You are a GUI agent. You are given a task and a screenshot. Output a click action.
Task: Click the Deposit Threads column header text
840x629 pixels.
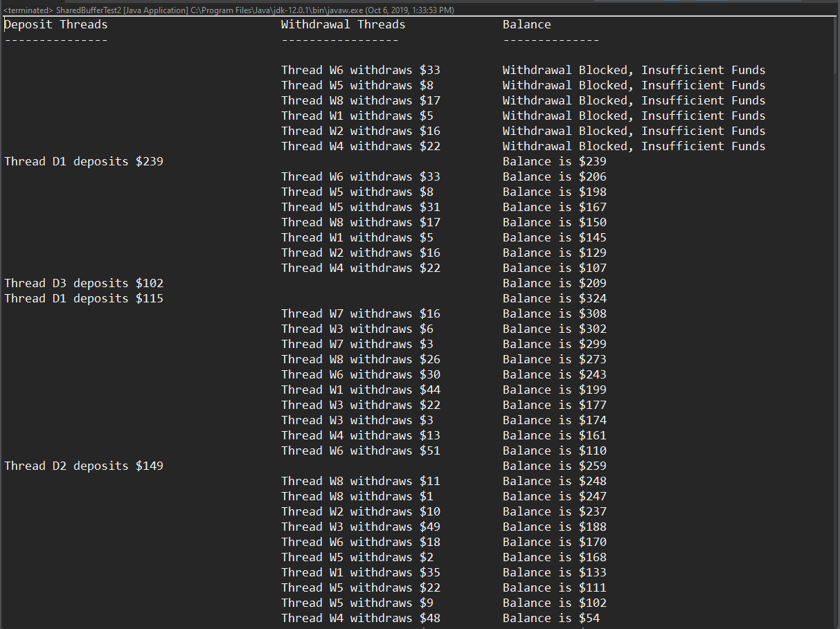click(56, 25)
